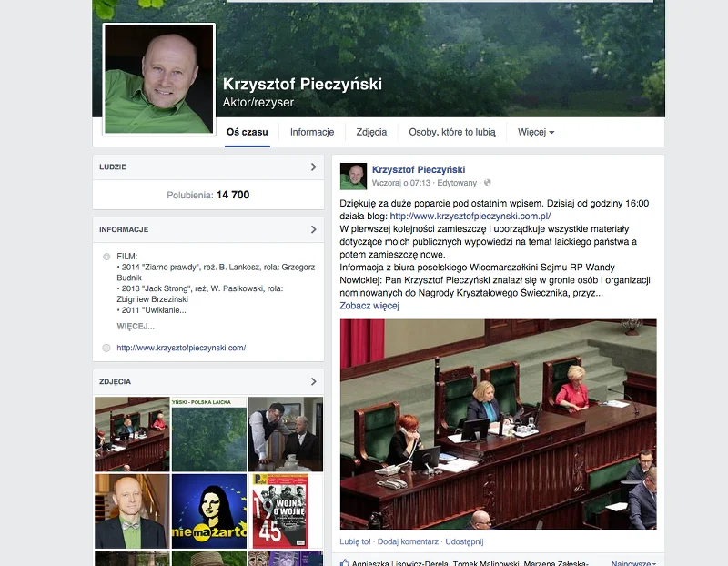Viewport: 728px width, 566px height.
Task: Open the Najnowsze sorting dropdown
Action: [x=633, y=562]
